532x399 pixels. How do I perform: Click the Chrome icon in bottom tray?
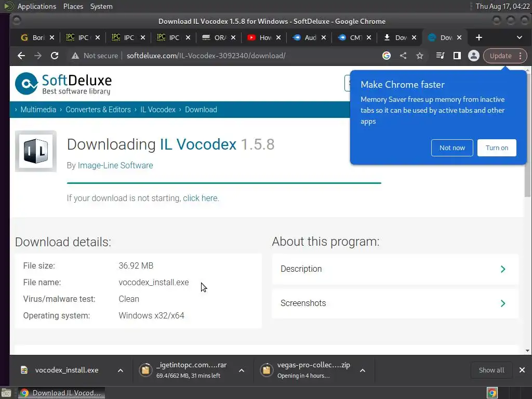492,393
